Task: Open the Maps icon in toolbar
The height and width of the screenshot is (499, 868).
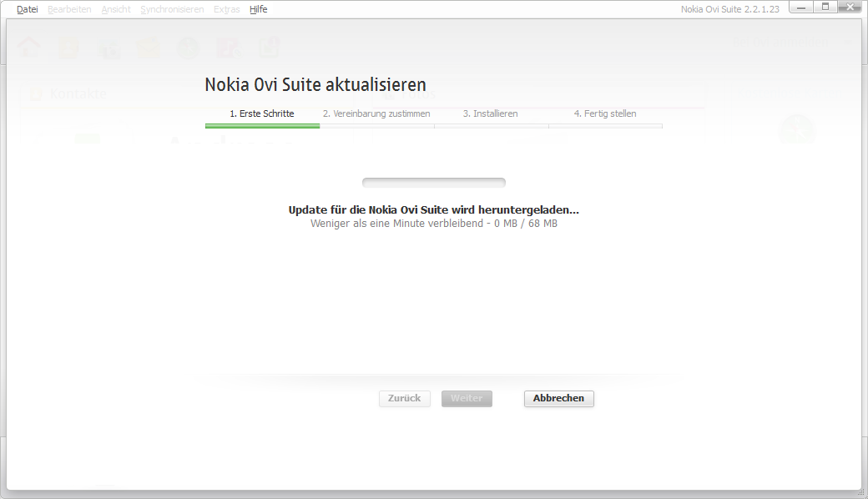Action: 228,48
